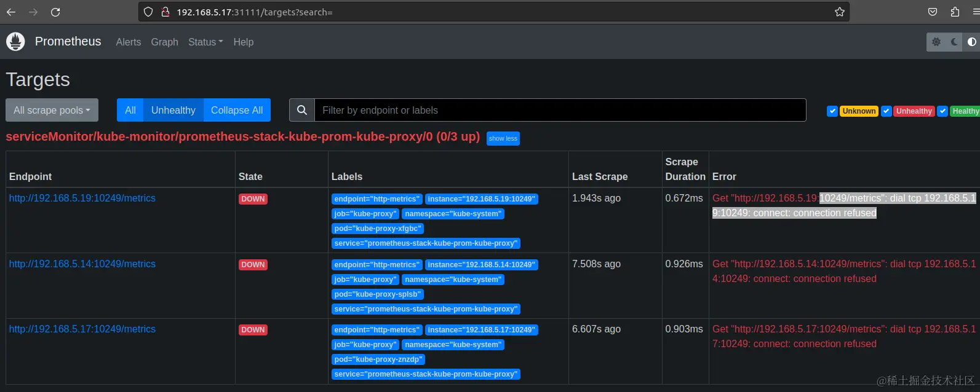Switch to dark theme moon icon
980x392 pixels.
click(954, 42)
